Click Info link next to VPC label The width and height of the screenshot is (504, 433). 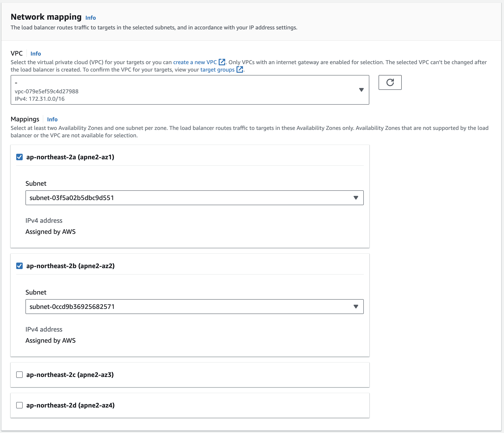tap(35, 53)
